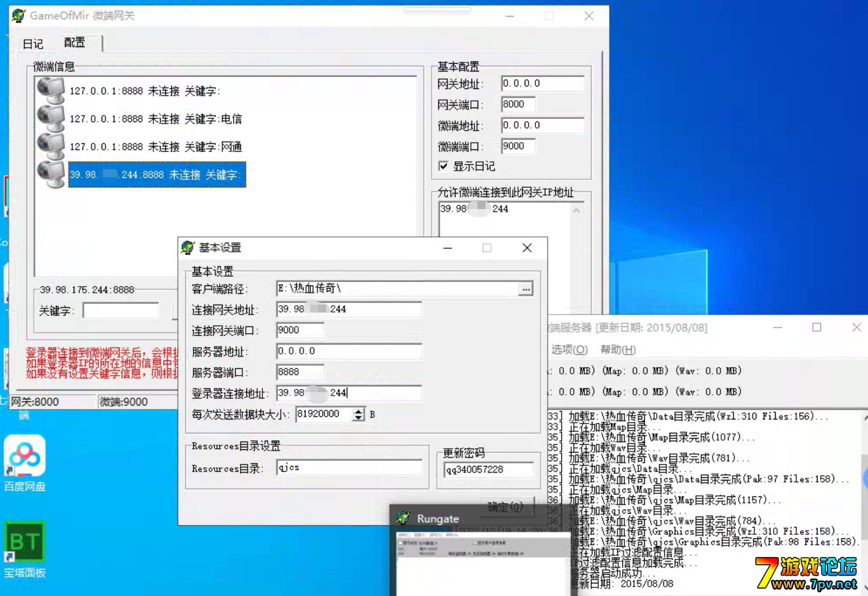This screenshot has width=868, height=596.
Task: Click computer icon for 关键字:电信 entry
Action: coord(50,119)
